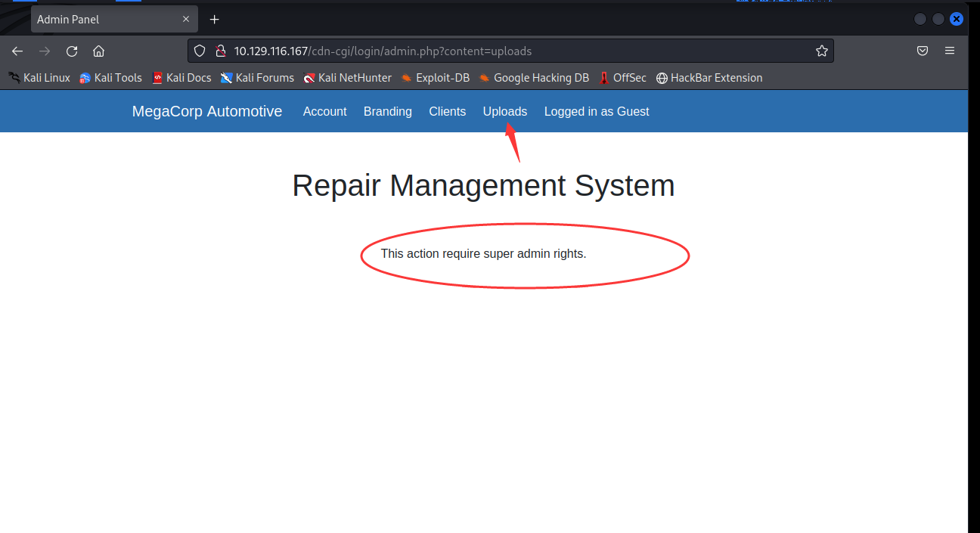
Task: Go to the Account page
Action: 325,111
